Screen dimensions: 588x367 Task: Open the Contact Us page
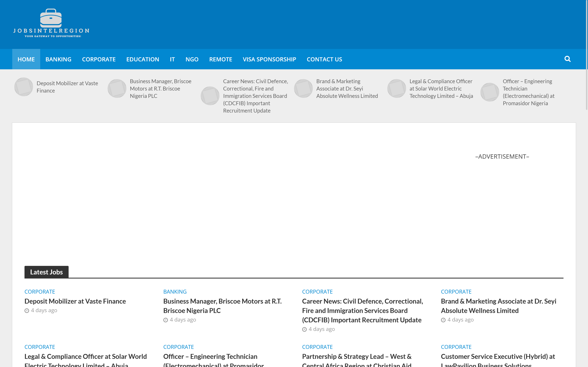tap(324, 59)
